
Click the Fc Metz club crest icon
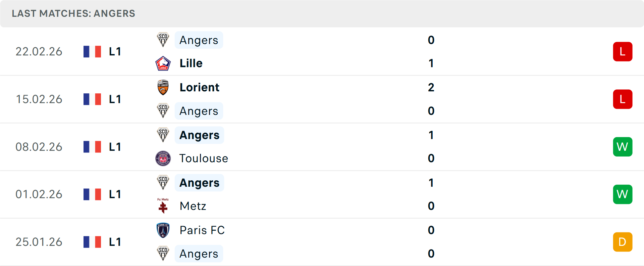163,206
